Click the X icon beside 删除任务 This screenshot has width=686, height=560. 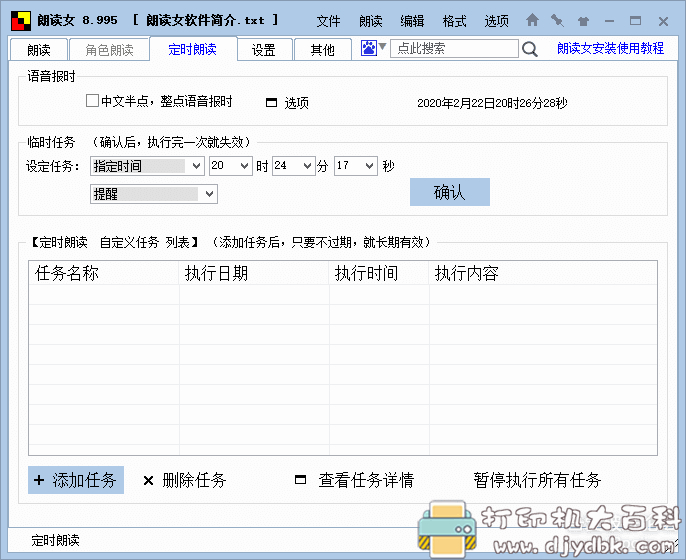(148, 481)
